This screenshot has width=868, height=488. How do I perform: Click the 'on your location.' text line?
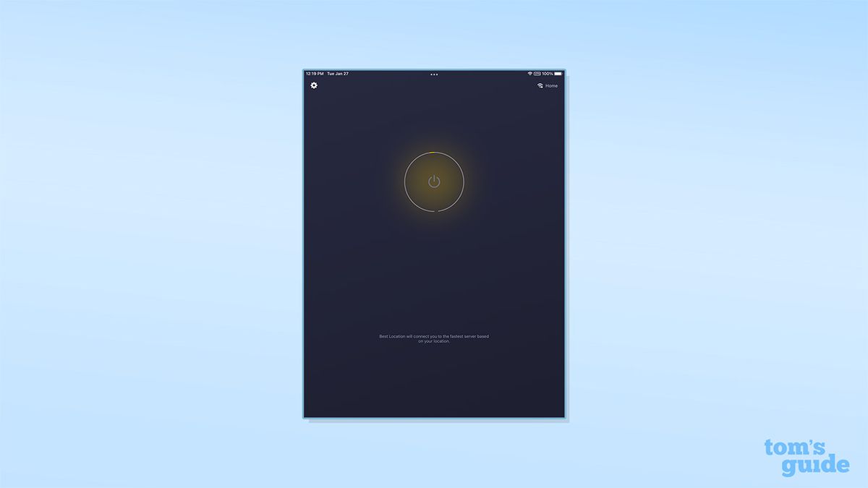(x=434, y=341)
